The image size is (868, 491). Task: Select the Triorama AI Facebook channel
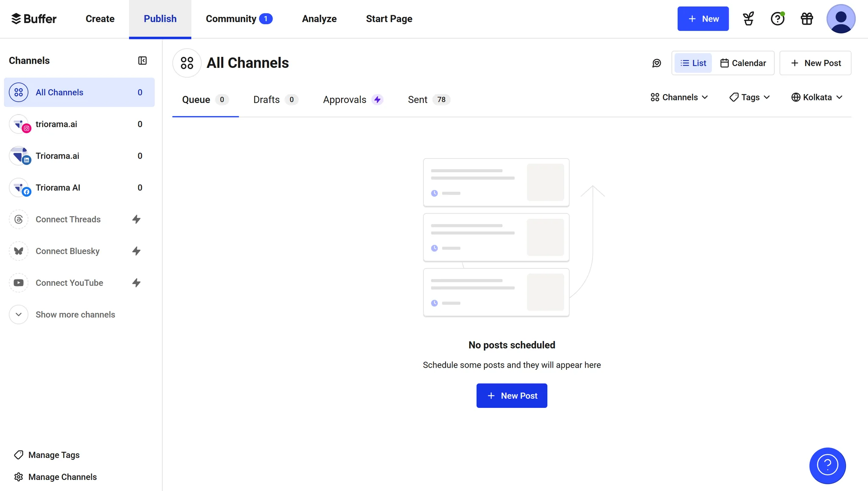pyautogui.click(x=58, y=187)
